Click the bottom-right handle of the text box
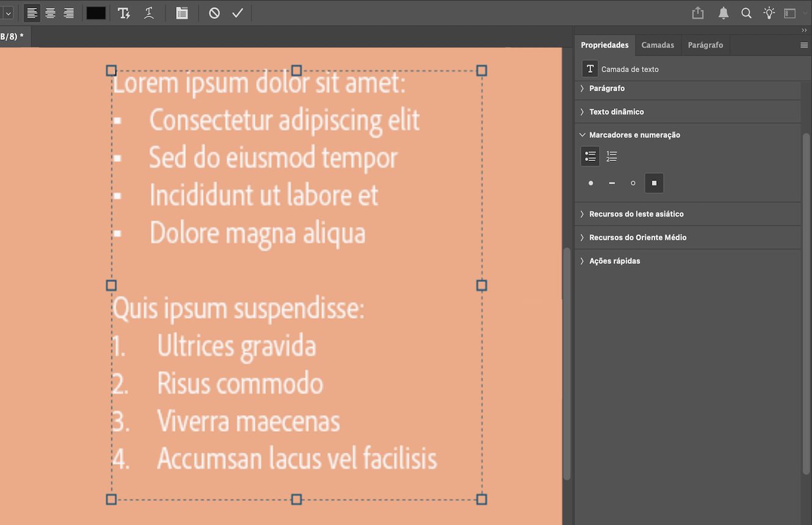 pos(482,499)
